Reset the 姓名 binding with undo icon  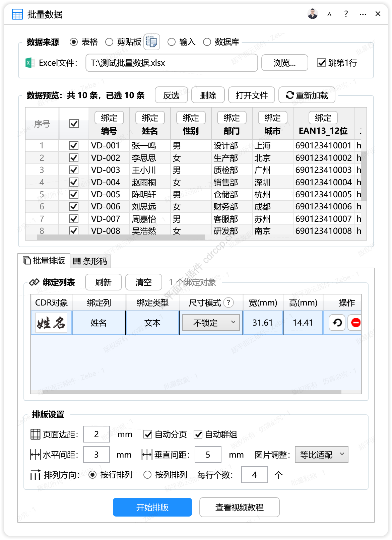point(337,323)
